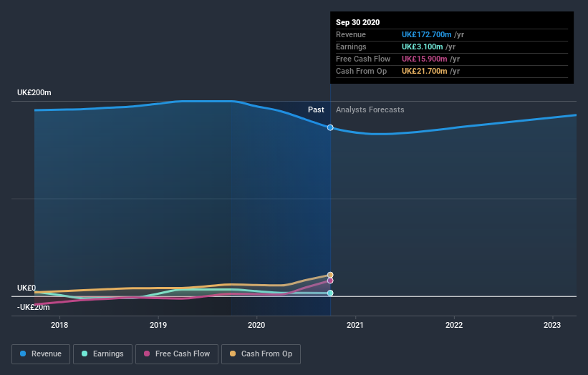The image size is (588, 375).
Task: Toggle the Earnings legend series
Action: [x=102, y=354]
